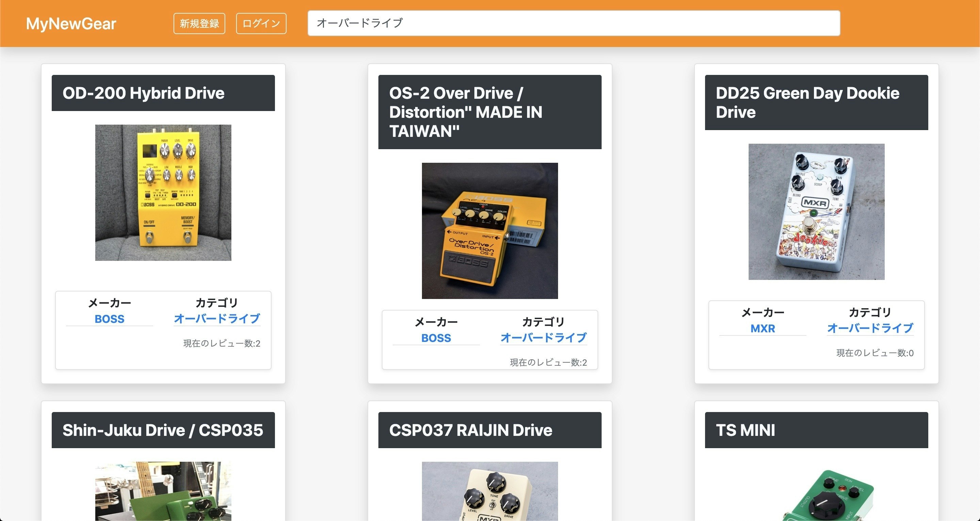Open オーバードライブ category link on DD25 card

pyautogui.click(x=870, y=328)
